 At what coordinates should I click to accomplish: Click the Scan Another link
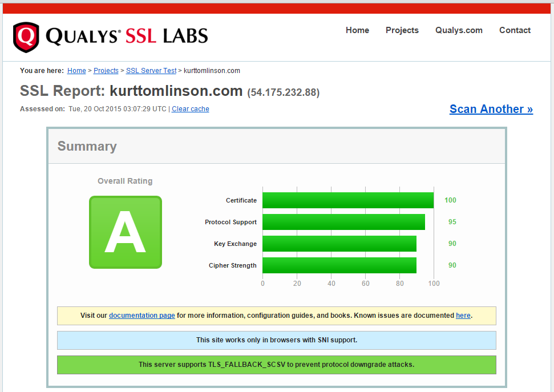tap(491, 109)
